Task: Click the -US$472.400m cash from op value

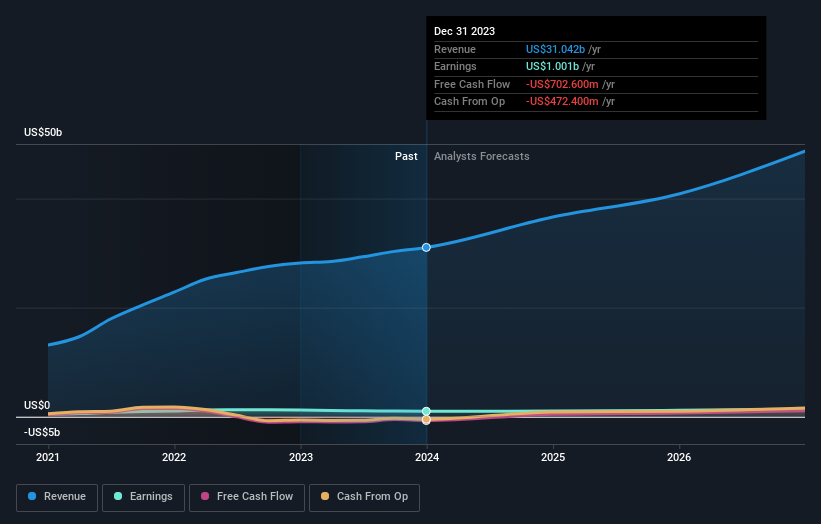Action: point(562,102)
